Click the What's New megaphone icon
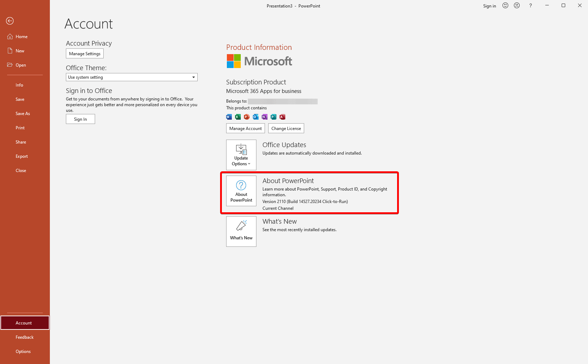Viewport: 588px width, 364px height. pos(241,226)
